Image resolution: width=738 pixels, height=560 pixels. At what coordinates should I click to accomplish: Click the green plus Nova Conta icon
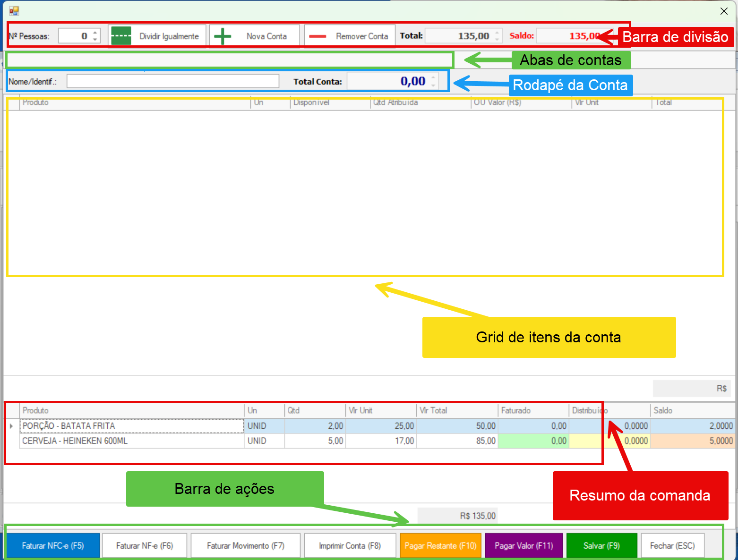[223, 36]
